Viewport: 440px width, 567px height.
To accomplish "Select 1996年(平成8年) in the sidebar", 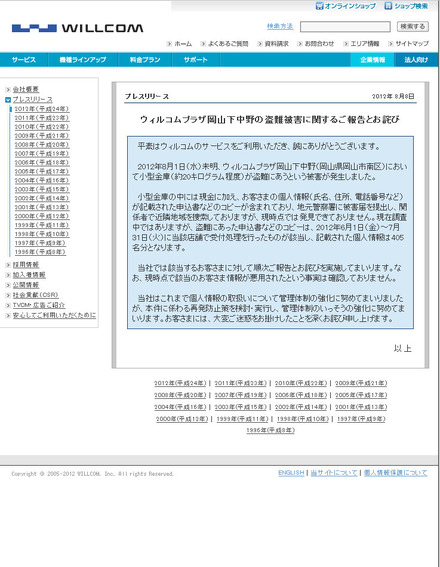I will 40,252.
